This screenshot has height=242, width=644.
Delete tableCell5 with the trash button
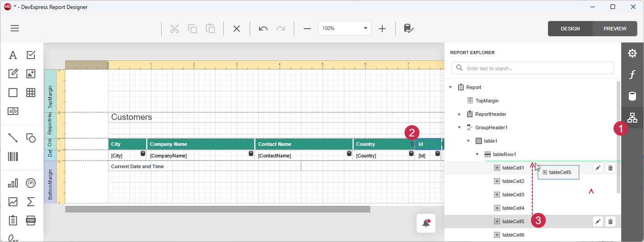click(x=611, y=221)
